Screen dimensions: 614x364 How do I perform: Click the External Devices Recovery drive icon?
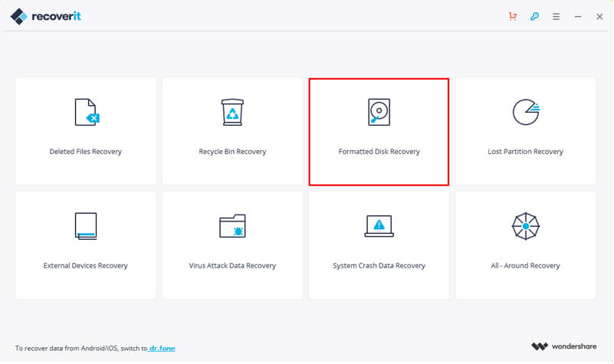[86, 226]
